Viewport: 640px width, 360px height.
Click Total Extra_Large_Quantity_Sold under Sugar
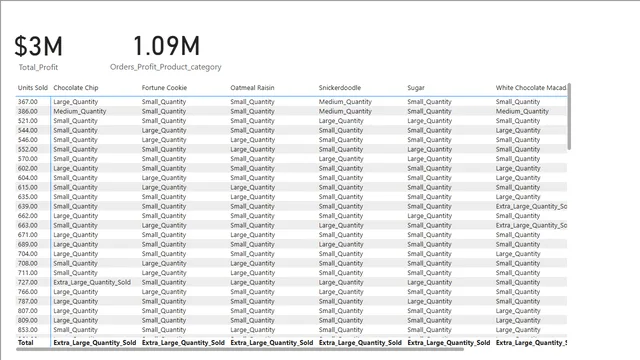(x=449, y=343)
